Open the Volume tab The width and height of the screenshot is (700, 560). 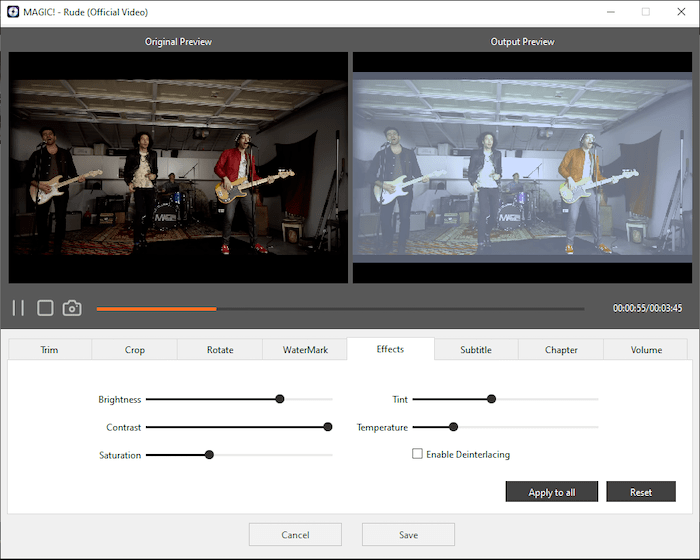point(646,350)
